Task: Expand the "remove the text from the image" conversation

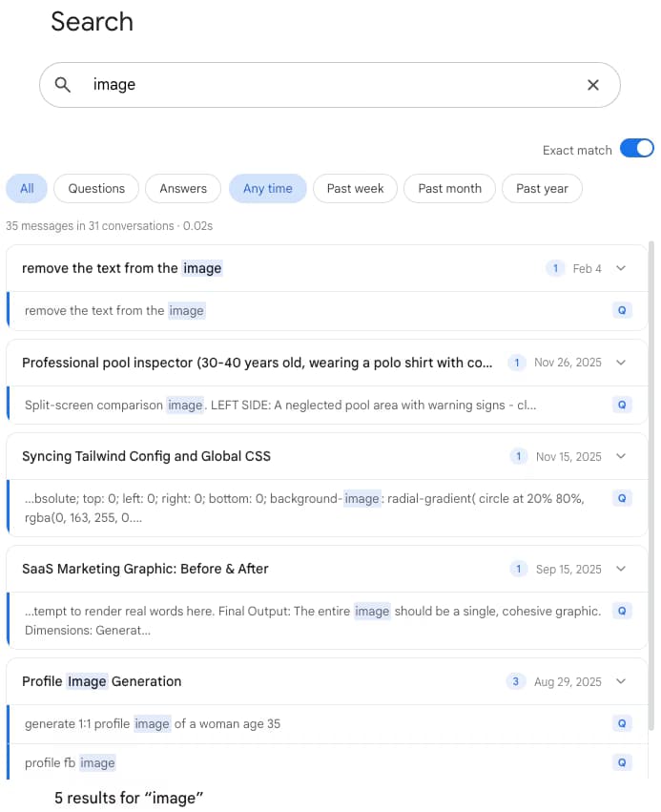Action: (x=621, y=268)
